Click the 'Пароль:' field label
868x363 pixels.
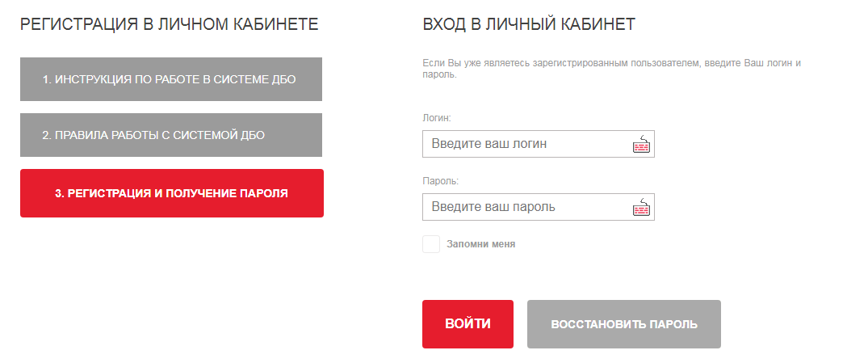440,181
